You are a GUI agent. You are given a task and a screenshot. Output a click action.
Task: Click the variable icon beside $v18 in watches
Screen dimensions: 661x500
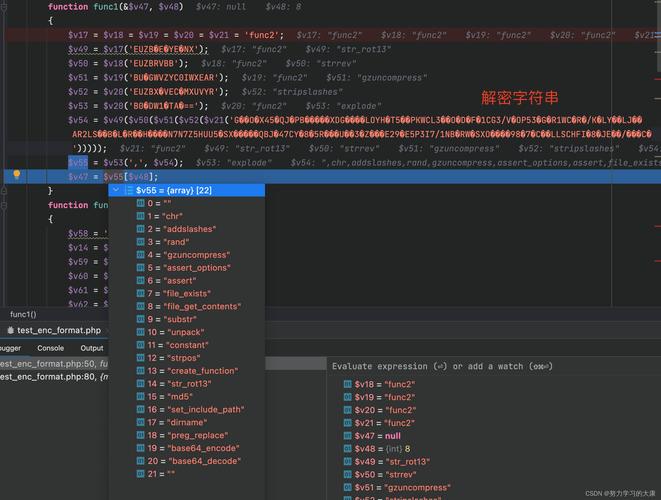[348, 384]
